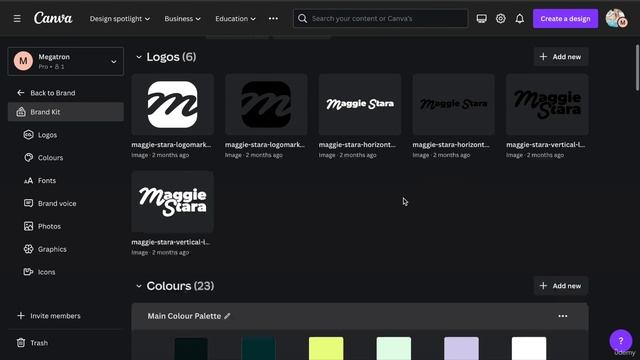Go to Canva home via logo

tap(53, 18)
